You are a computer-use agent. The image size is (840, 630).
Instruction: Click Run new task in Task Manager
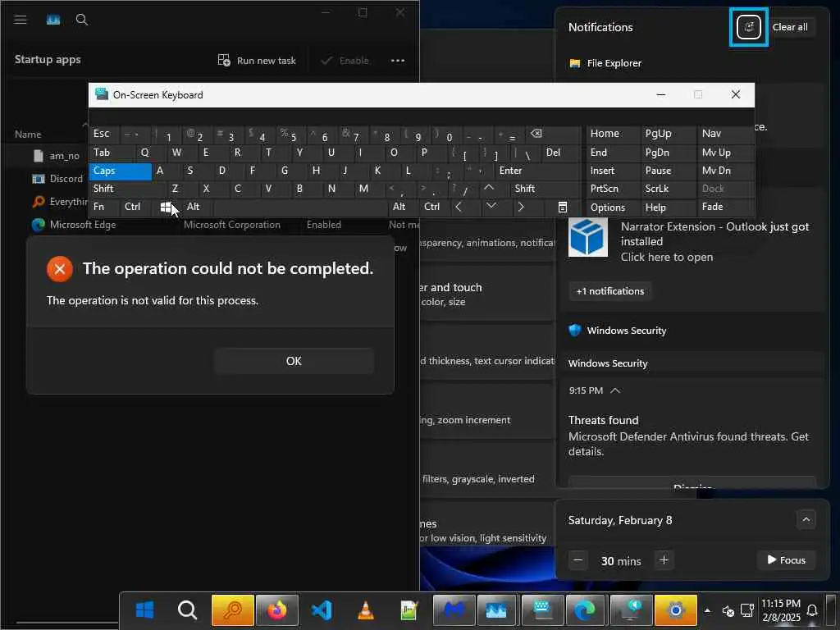click(x=257, y=61)
